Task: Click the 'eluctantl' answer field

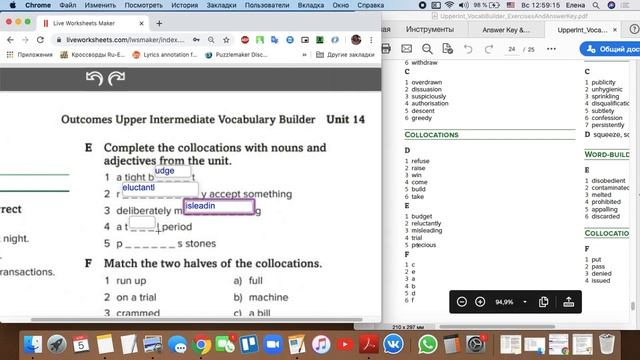Action: [160, 188]
